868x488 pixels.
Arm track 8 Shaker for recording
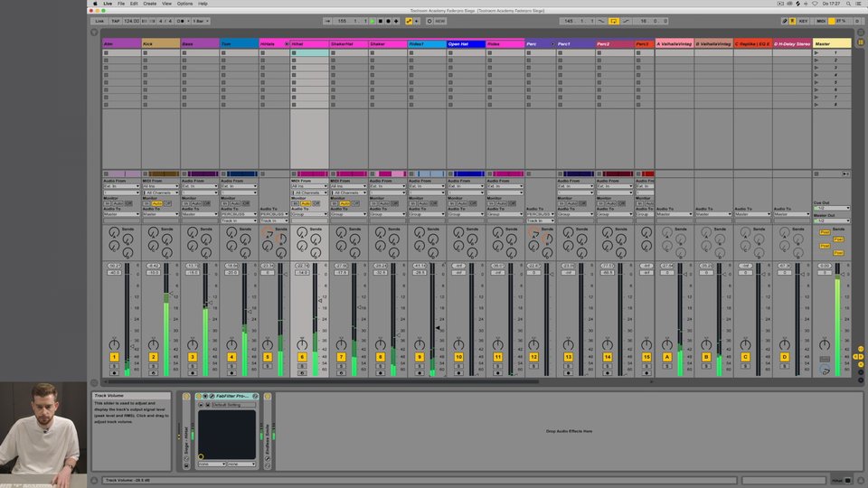[381, 373]
